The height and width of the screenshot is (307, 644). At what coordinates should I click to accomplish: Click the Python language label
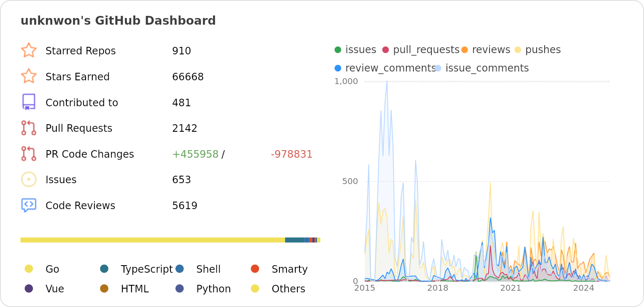point(213,289)
